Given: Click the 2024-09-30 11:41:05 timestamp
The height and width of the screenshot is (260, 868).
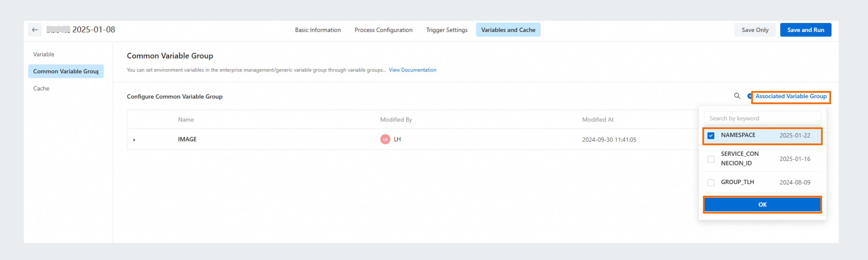Looking at the screenshot, I should [x=609, y=140].
